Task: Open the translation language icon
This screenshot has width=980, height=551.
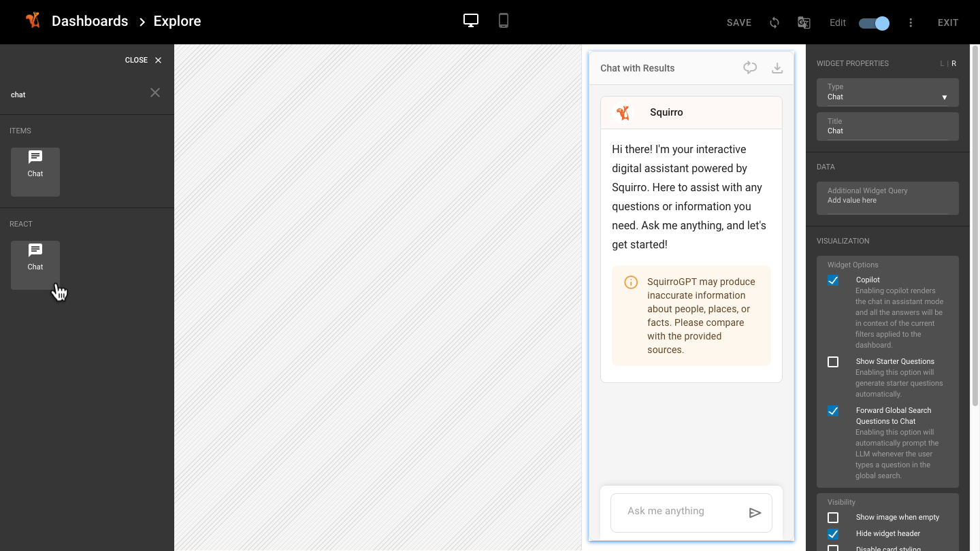Action: pyautogui.click(x=804, y=22)
